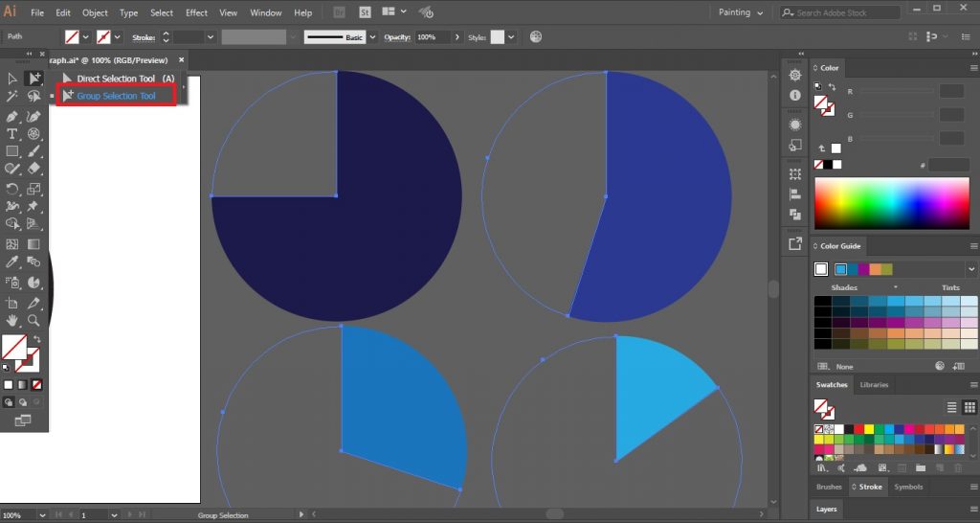Open the fill color dropdown in control bar
Viewport: 980px width, 523px height.
click(85, 37)
